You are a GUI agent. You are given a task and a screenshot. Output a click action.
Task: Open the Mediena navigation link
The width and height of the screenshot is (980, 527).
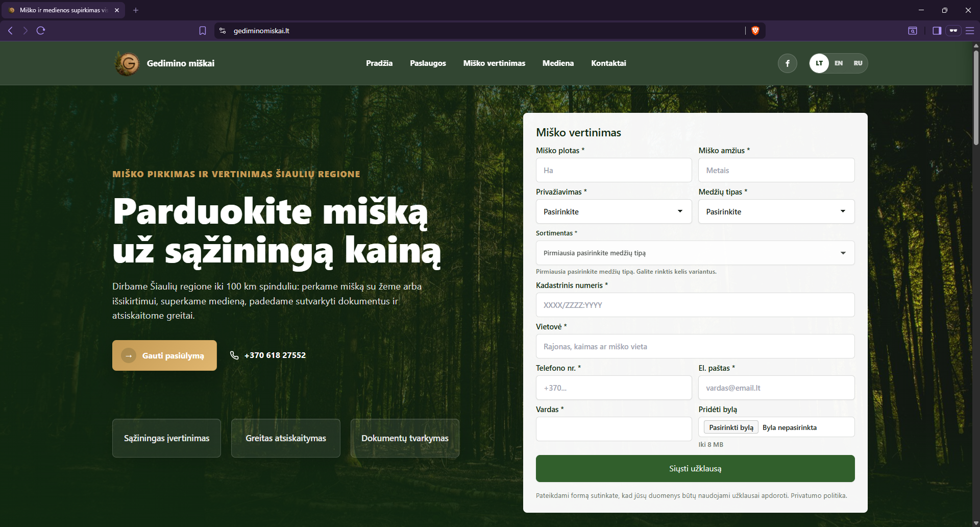pos(558,63)
